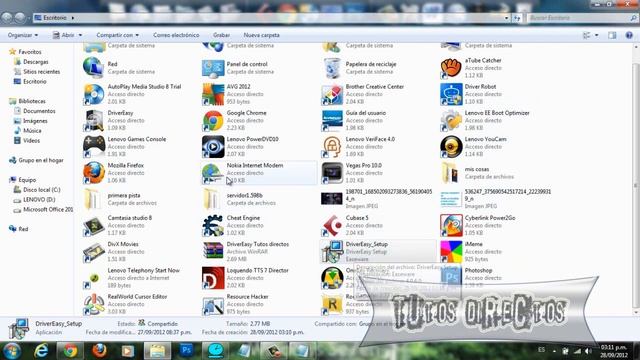Expand the Escritorio breadcrumb arrow
The width and height of the screenshot is (640, 360).
coord(73,18)
